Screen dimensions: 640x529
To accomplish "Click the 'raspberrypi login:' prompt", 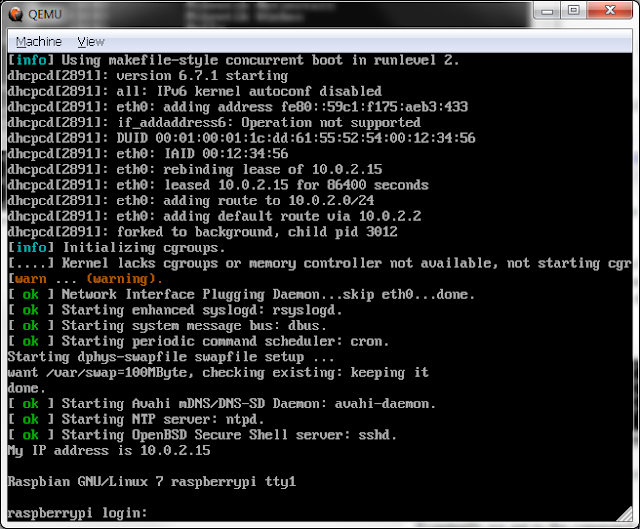I will pyautogui.click(x=77, y=513).
